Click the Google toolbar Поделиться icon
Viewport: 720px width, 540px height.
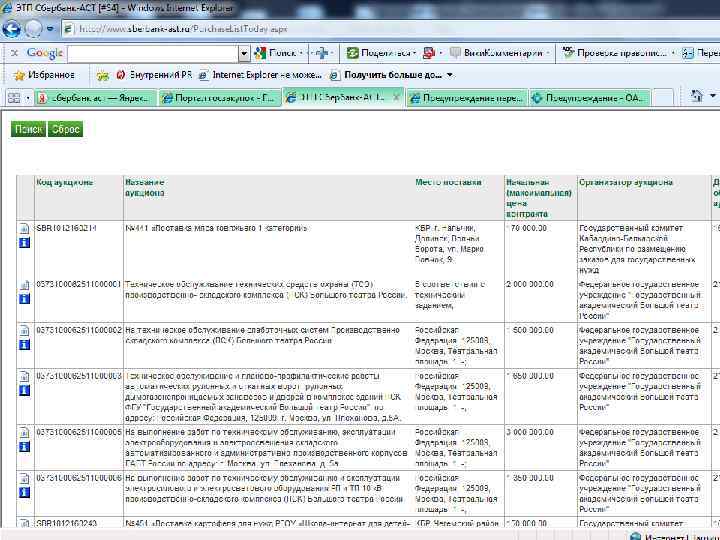coord(353,53)
